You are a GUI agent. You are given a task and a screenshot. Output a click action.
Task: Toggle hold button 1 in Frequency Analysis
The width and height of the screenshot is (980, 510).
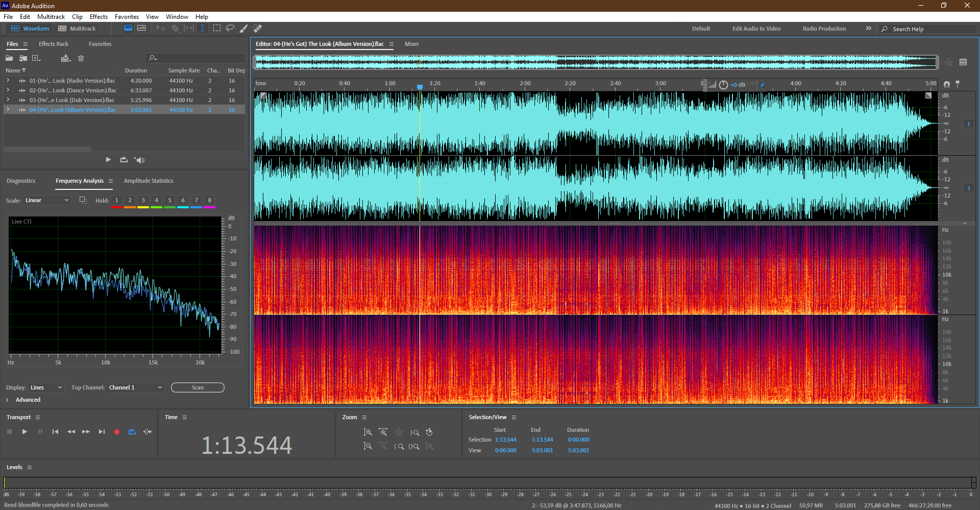[x=116, y=201]
